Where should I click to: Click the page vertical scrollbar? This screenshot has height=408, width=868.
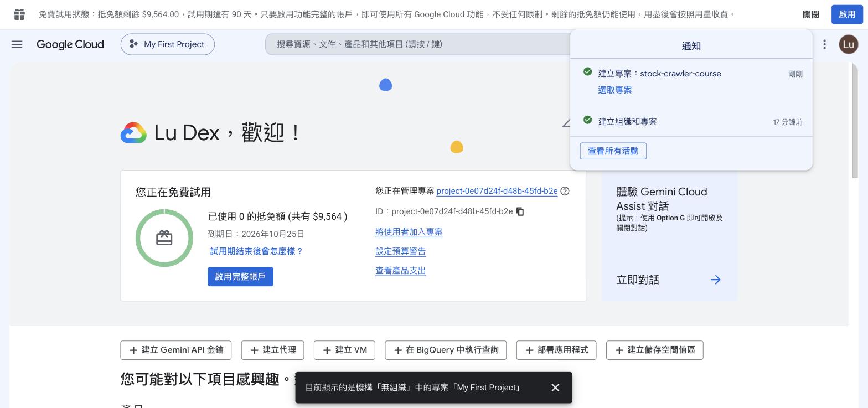tap(855, 121)
